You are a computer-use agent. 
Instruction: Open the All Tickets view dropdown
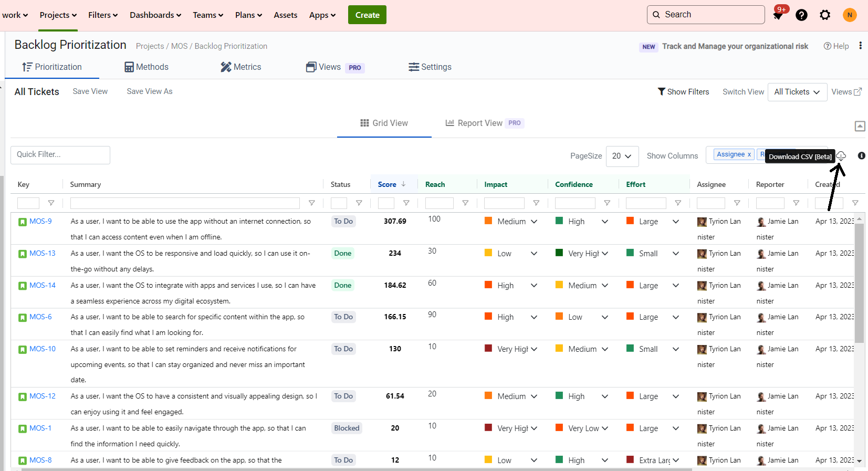point(797,92)
